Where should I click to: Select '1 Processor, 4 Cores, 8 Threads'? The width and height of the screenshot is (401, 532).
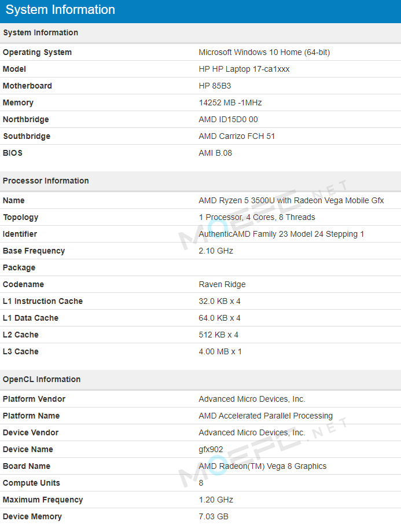257,217
